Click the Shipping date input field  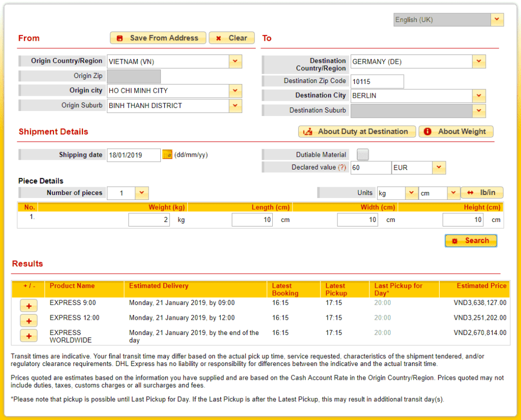(x=134, y=155)
